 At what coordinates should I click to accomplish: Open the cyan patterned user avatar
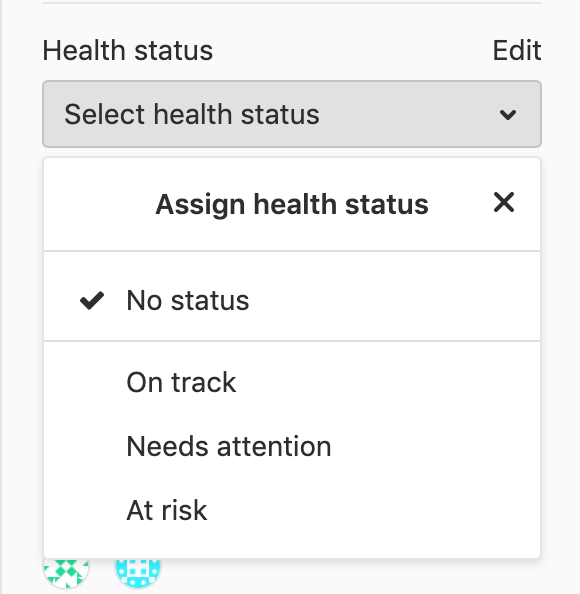pos(138,570)
